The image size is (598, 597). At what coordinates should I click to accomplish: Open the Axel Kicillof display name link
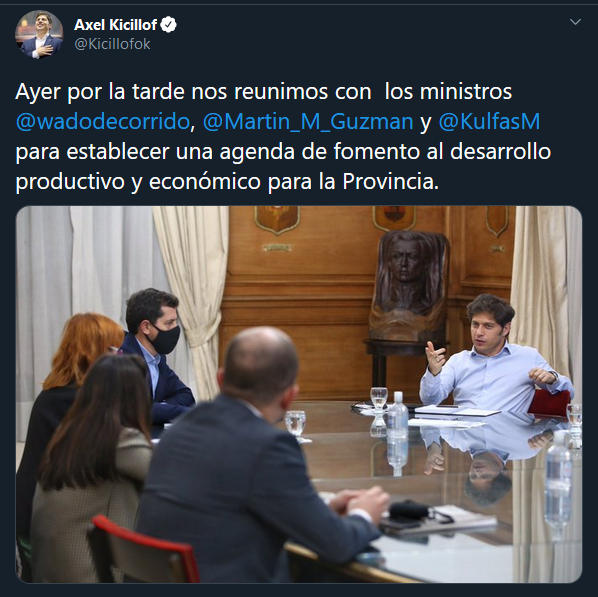(116, 25)
